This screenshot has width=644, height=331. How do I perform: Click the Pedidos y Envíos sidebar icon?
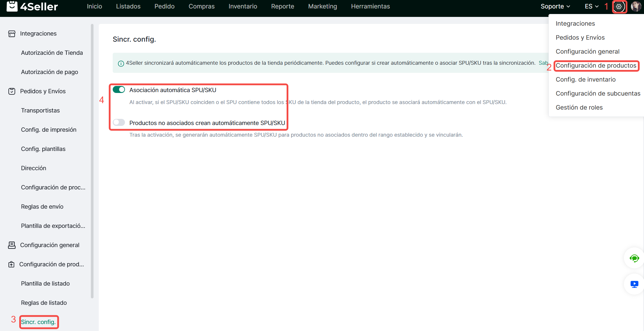point(12,91)
